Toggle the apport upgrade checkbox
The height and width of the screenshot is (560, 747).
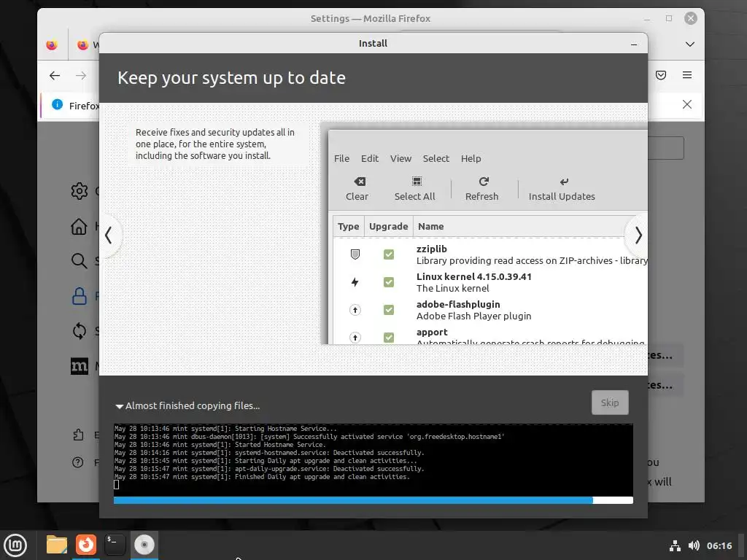(389, 337)
